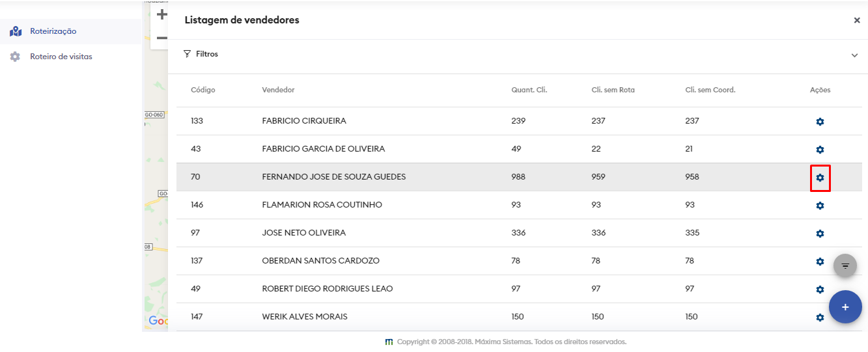Sort by Quant. Cli. column header
The height and width of the screenshot is (352, 868).
coord(529,90)
